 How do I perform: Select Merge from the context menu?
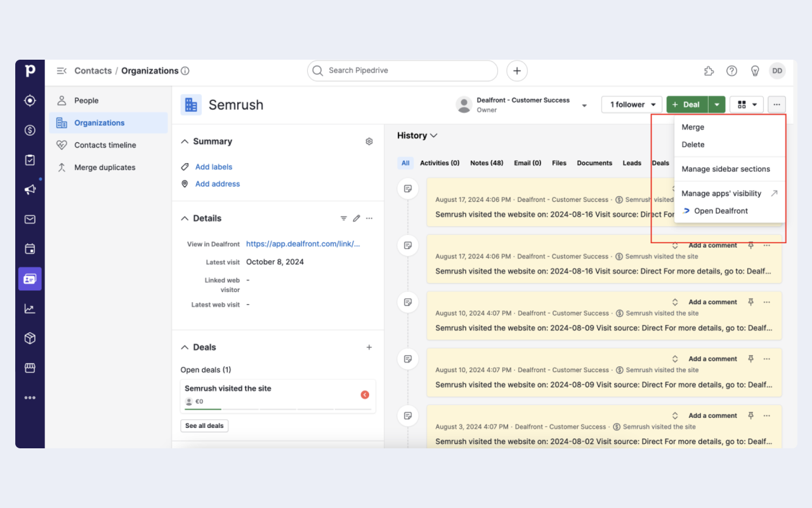(x=693, y=127)
